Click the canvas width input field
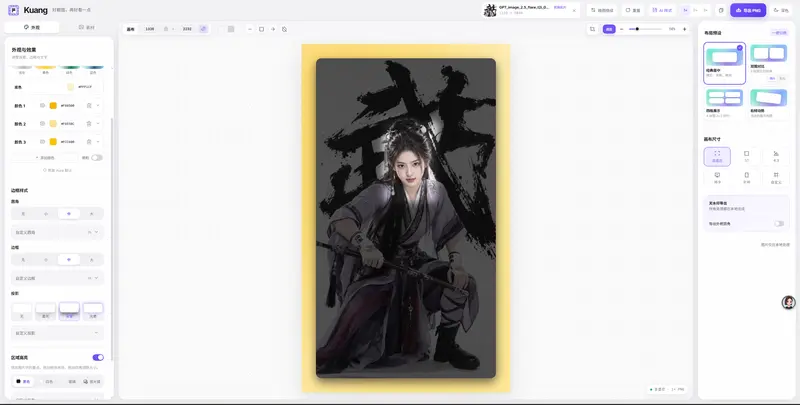Screen dimensions: 800x405 click(x=149, y=29)
